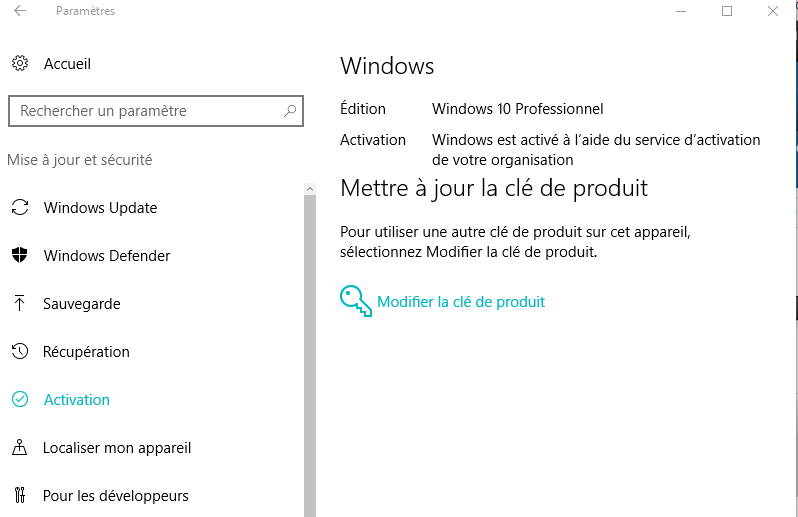Go to the Récupération settings page
This screenshot has height=517, width=798.
tap(86, 352)
